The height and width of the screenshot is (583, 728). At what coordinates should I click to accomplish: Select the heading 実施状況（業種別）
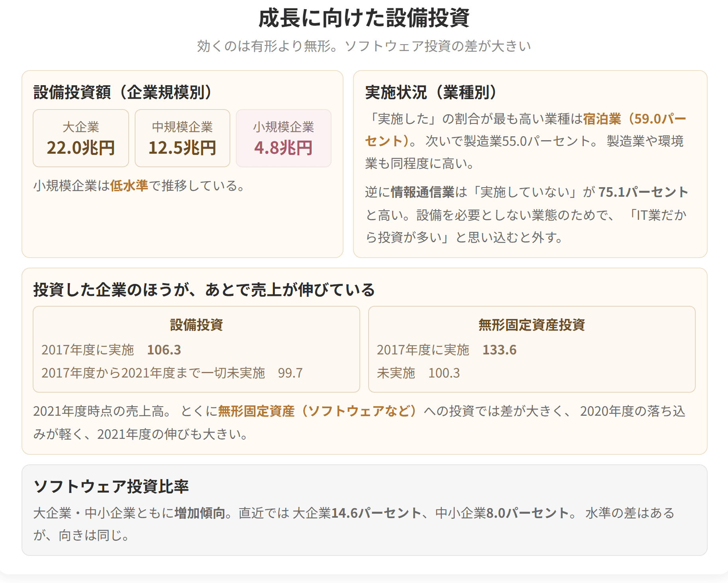tap(432, 92)
